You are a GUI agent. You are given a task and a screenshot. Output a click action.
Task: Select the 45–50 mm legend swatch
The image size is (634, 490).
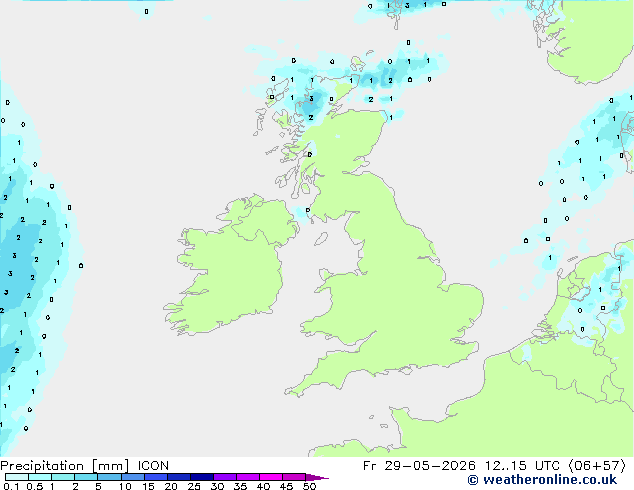[294, 477]
